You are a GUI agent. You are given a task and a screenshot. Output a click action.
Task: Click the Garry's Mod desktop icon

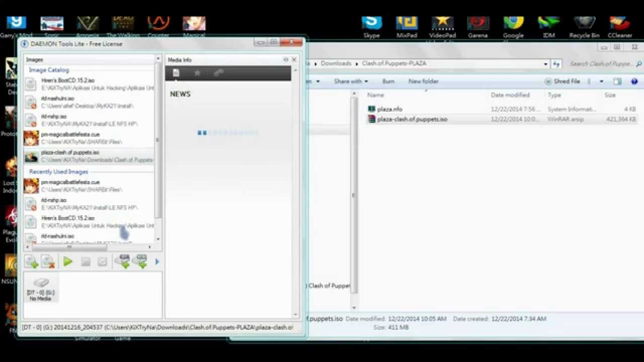click(17, 27)
